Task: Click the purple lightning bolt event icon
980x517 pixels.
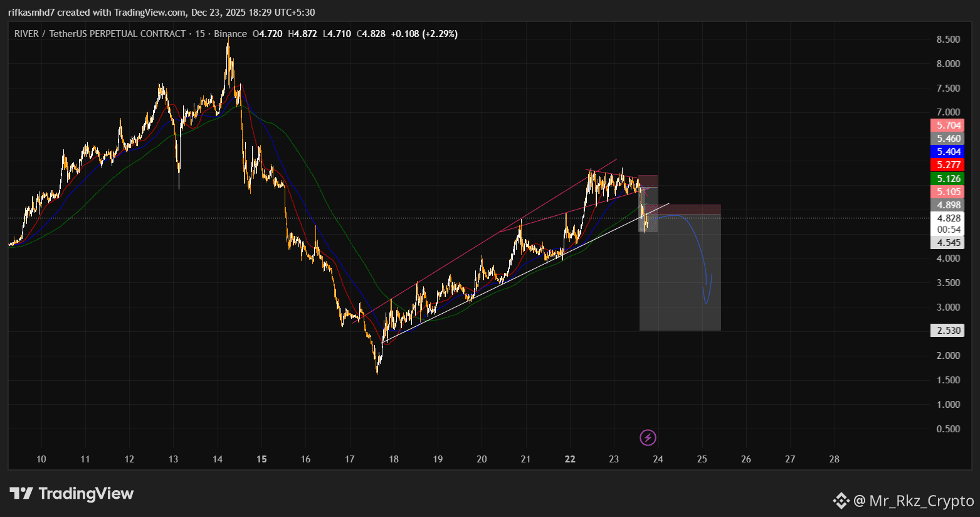Action: [x=648, y=437]
